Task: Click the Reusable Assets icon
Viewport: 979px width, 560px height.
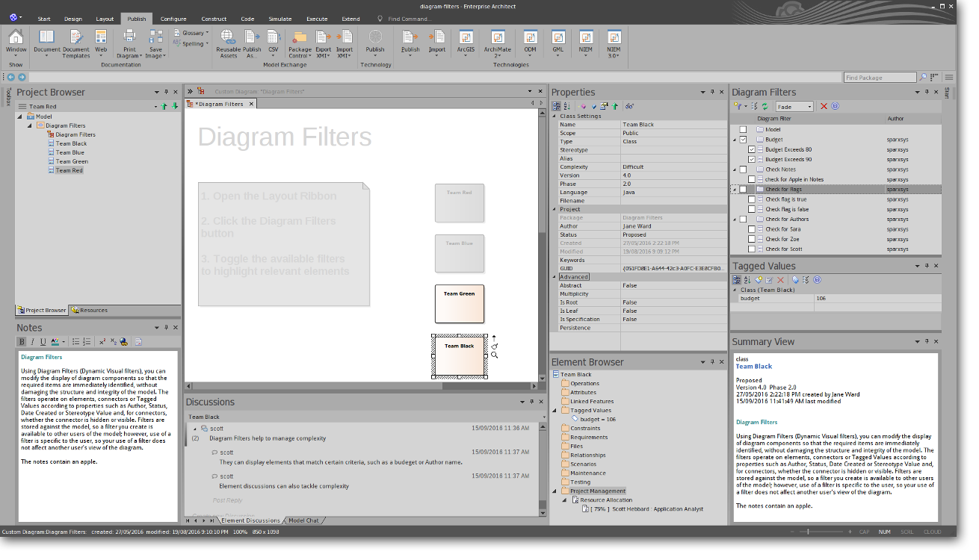Action: (x=228, y=39)
